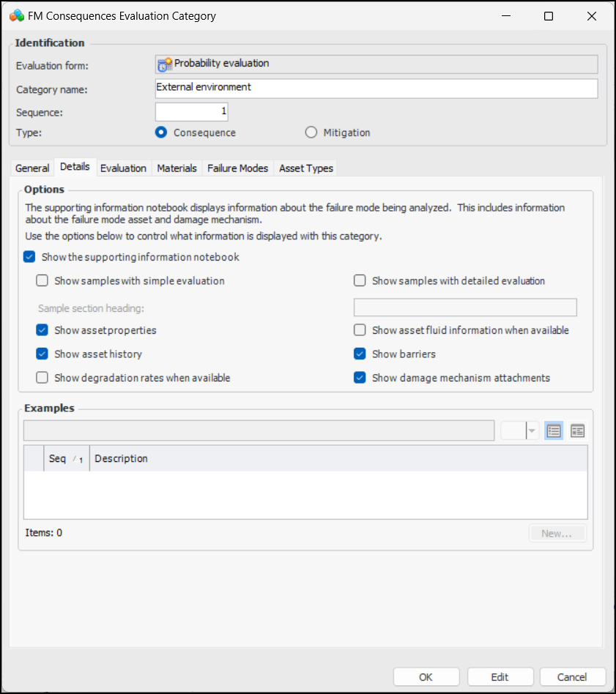Open the dropdown arrow in Examples toolbar

(532, 431)
